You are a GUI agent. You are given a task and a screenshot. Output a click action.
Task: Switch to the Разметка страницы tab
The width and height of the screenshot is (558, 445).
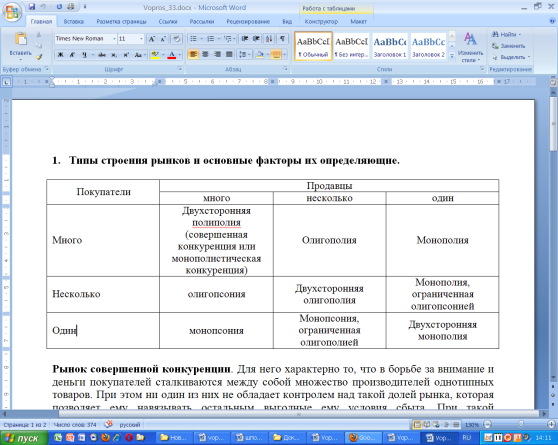click(x=121, y=21)
